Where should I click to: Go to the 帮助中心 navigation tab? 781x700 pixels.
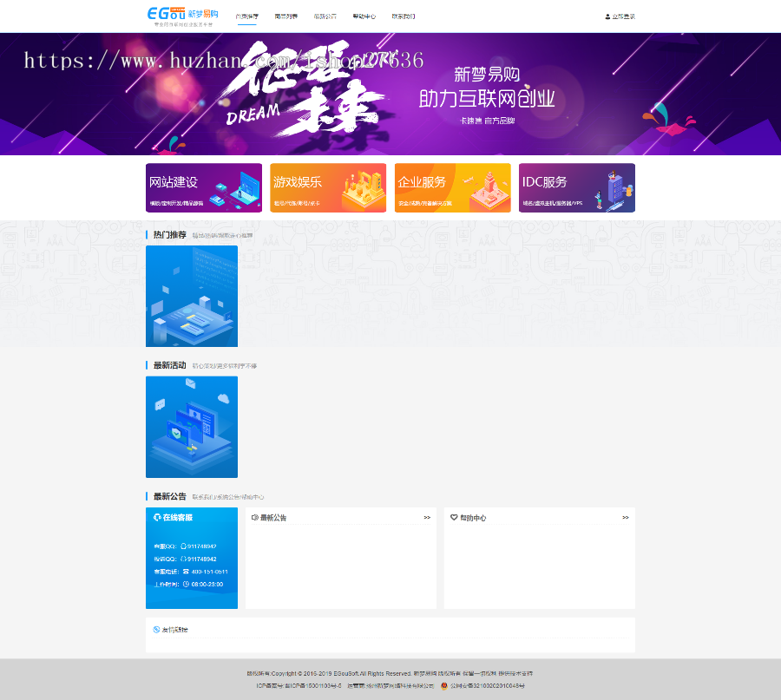(364, 16)
